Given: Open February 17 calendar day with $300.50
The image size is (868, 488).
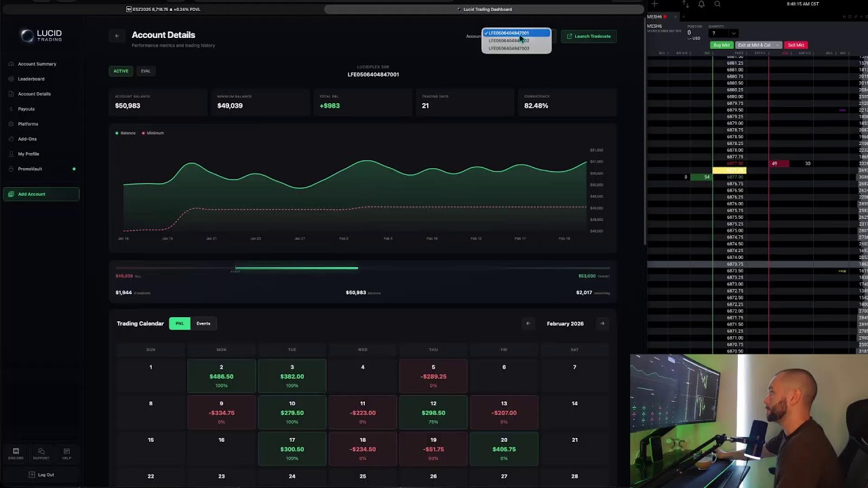Looking at the screenshot, I should point(292,449).
